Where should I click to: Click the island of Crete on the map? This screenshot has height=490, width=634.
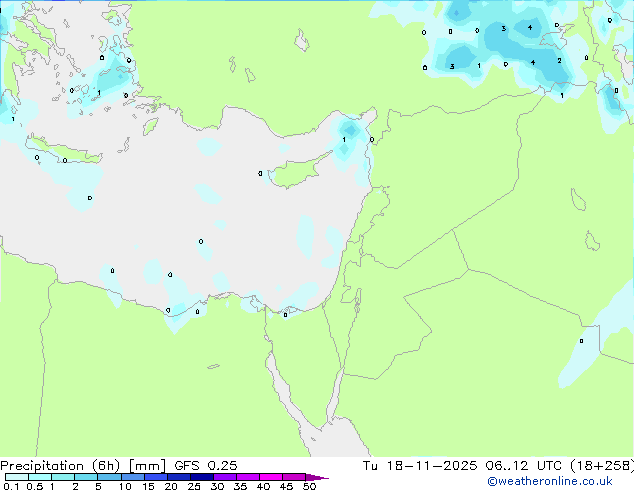point(65,150)
